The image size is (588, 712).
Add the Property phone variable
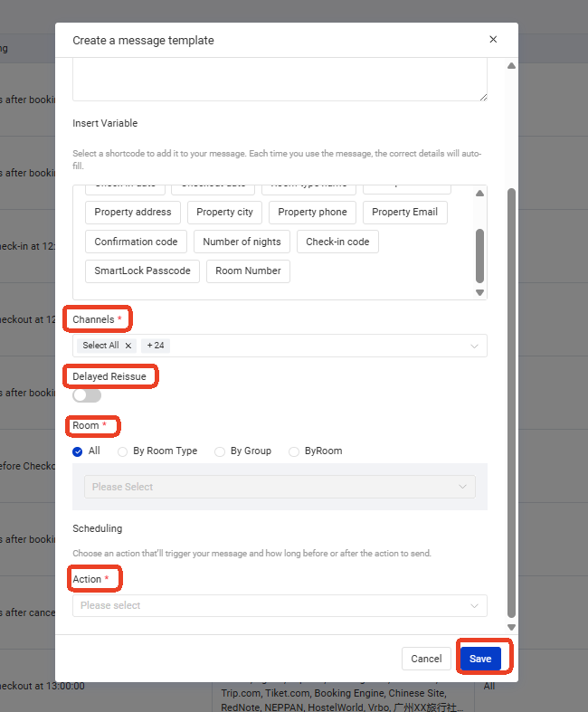312,213
